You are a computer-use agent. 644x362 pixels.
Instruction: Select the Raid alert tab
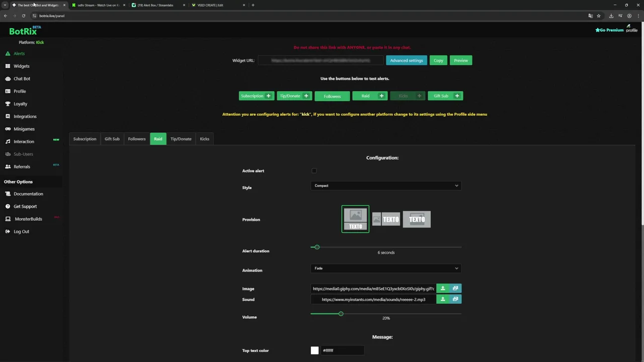click(x=158, y=139)
